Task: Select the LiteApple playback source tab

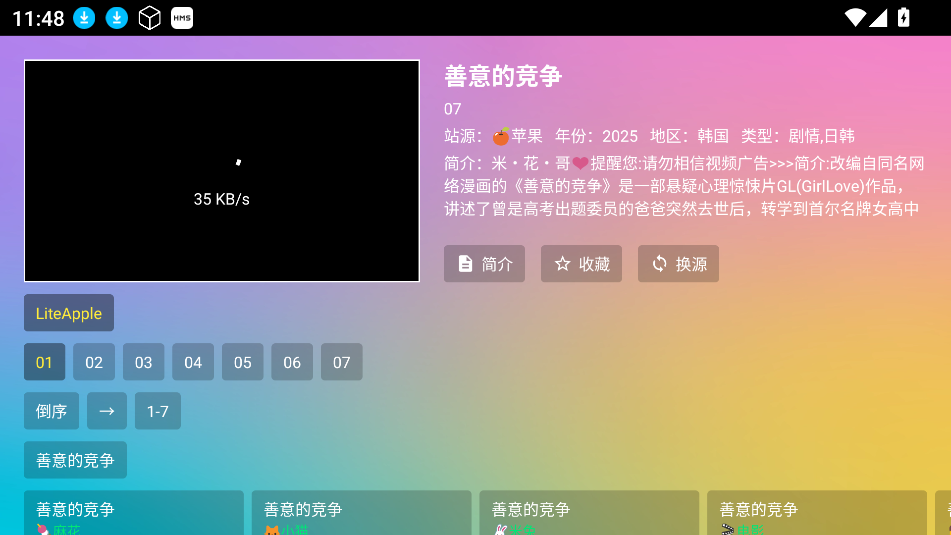Action: coord(69,313)
